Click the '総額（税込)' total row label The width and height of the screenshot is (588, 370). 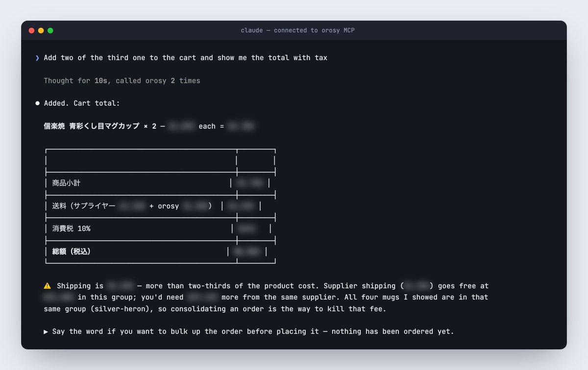coord(72,252)
